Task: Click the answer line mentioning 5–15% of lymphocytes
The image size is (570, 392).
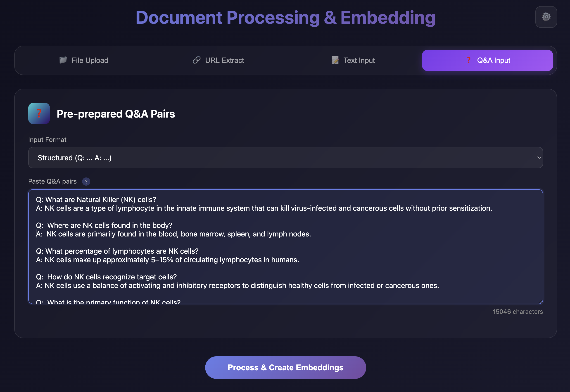Action: point(168,260)
